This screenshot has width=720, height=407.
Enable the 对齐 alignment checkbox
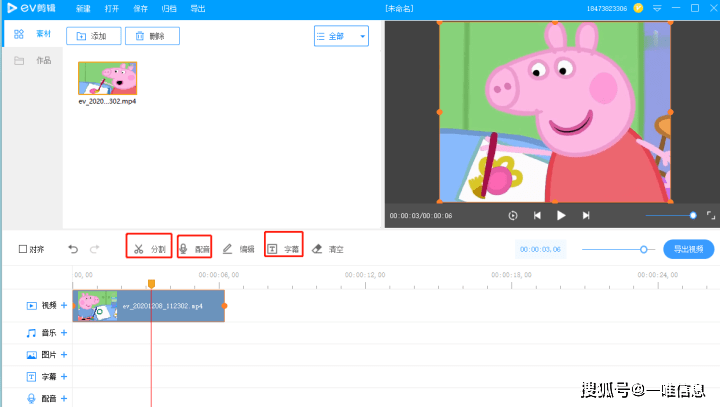pyautogui.click(x=23, y=249)
